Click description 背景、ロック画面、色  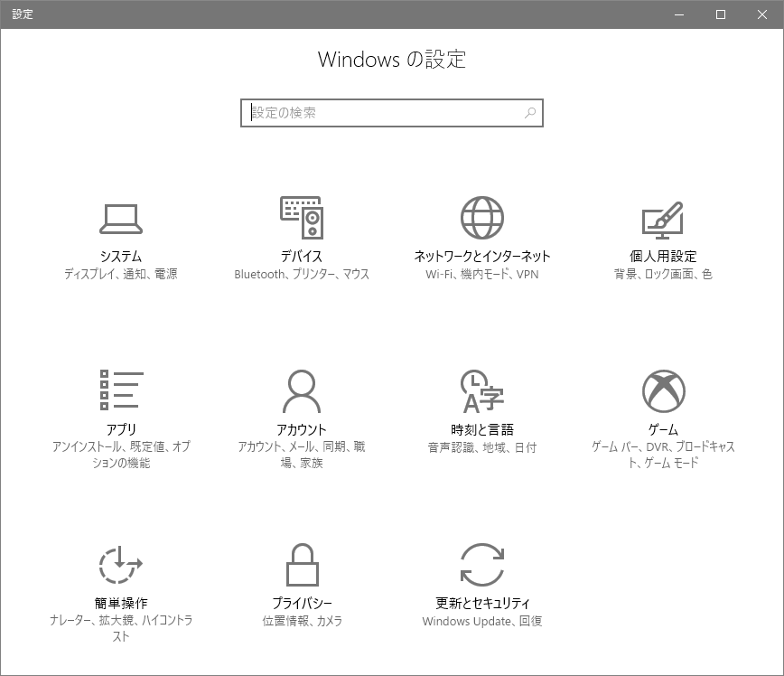tap(663, 274)
